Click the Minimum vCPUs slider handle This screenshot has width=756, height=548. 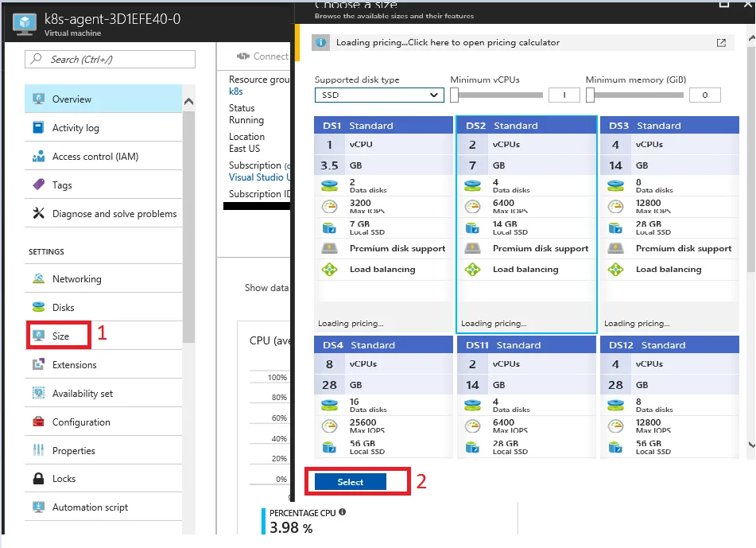click(x=454, y=95)
